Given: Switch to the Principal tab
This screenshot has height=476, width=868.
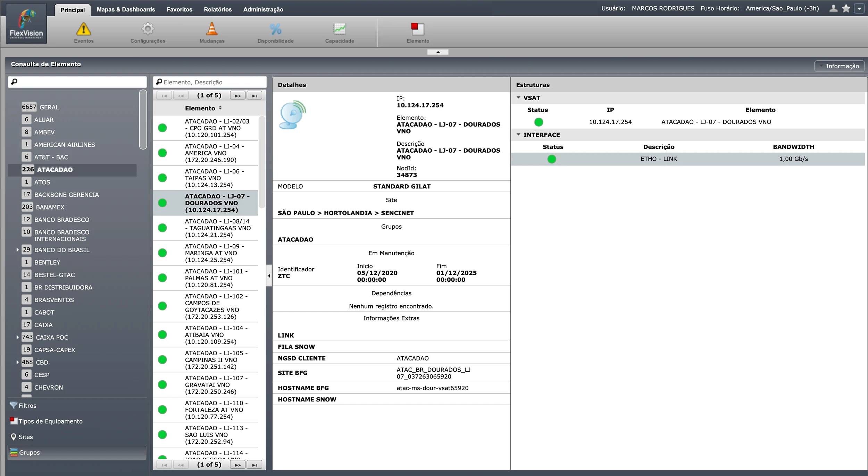Looking at the screenshot, I should pos(73,10).
